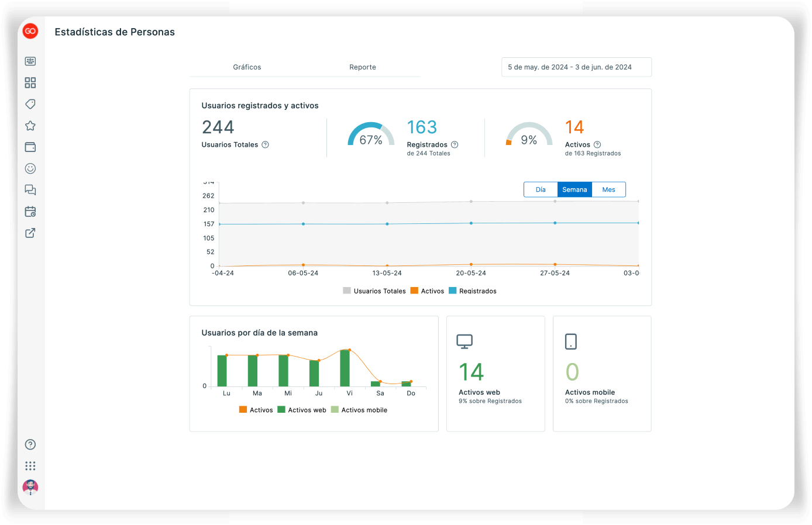
Task: Click the Vi bar in weekday chart
Action: (345, 368)
